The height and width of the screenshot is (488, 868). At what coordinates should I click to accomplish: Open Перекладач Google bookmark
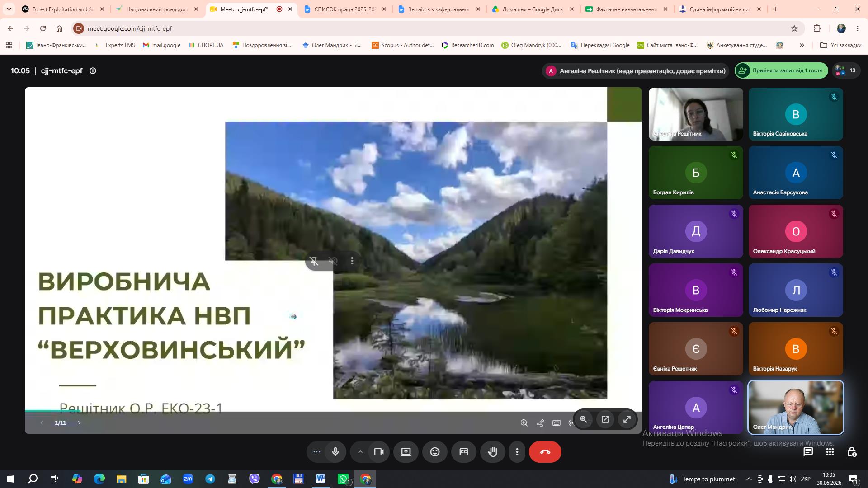point(600,45)
